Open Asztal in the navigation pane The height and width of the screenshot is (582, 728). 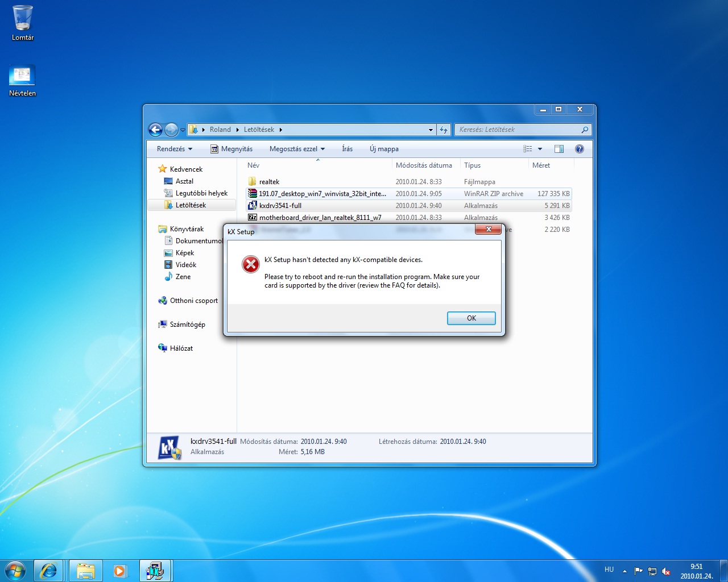pos(179,181)
